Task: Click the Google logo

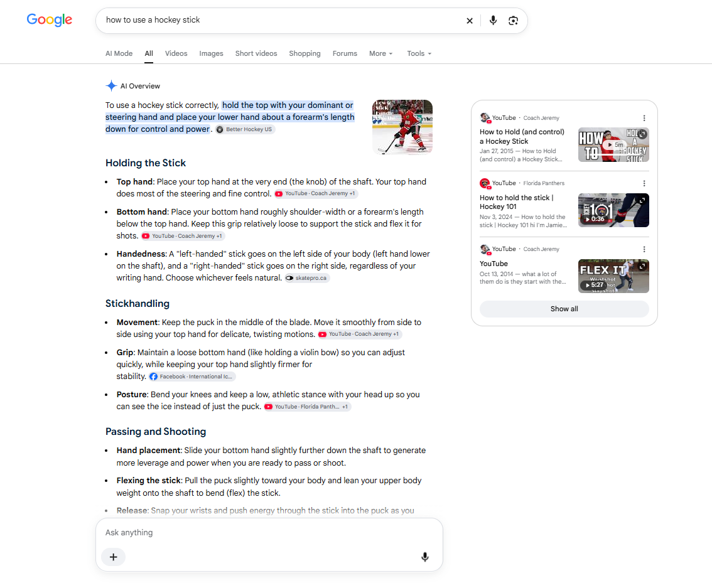Action: point(49,19)
